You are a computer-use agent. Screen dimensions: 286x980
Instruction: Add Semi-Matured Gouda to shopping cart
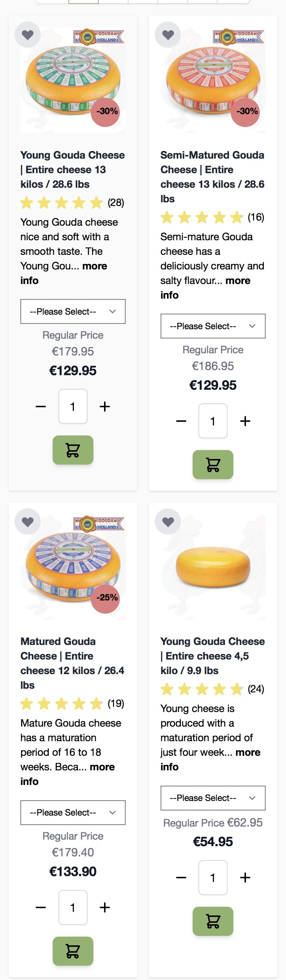pos(213,464)
